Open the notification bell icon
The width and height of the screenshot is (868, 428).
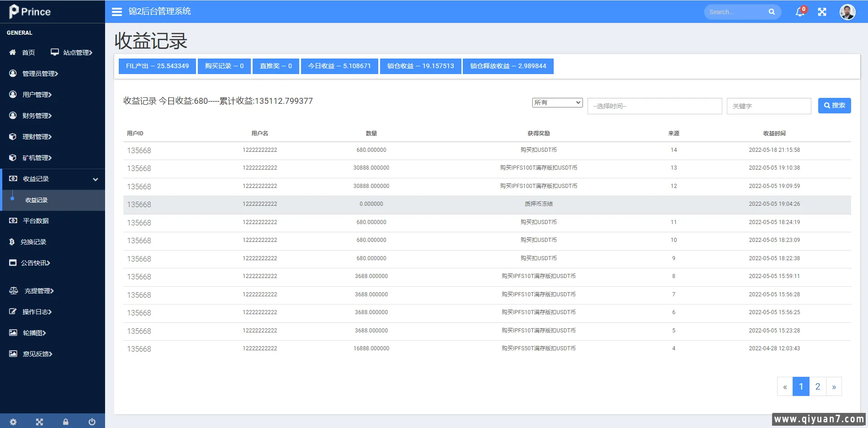coord(799,12)
